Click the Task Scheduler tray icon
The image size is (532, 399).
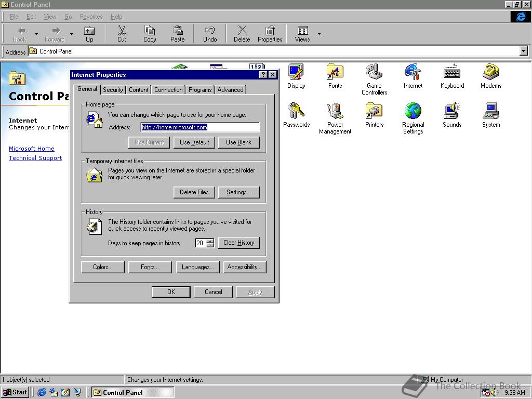point(486,393)
